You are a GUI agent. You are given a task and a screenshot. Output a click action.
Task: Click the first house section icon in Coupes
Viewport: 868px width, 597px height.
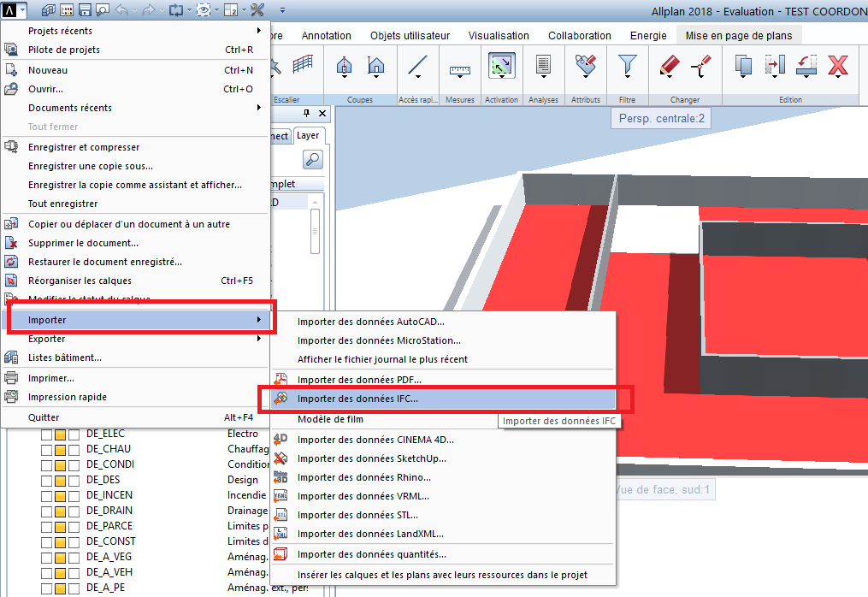345,65
